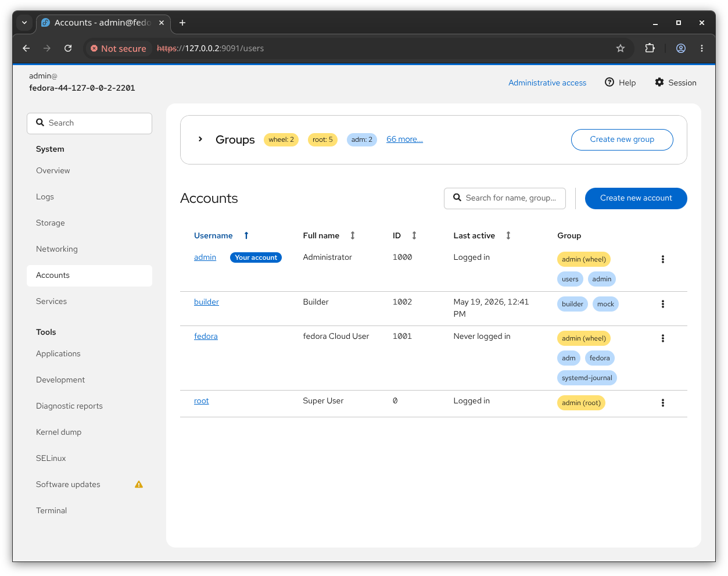
Task: Reload the page with the refresh icon
Action: coord(68,48)
